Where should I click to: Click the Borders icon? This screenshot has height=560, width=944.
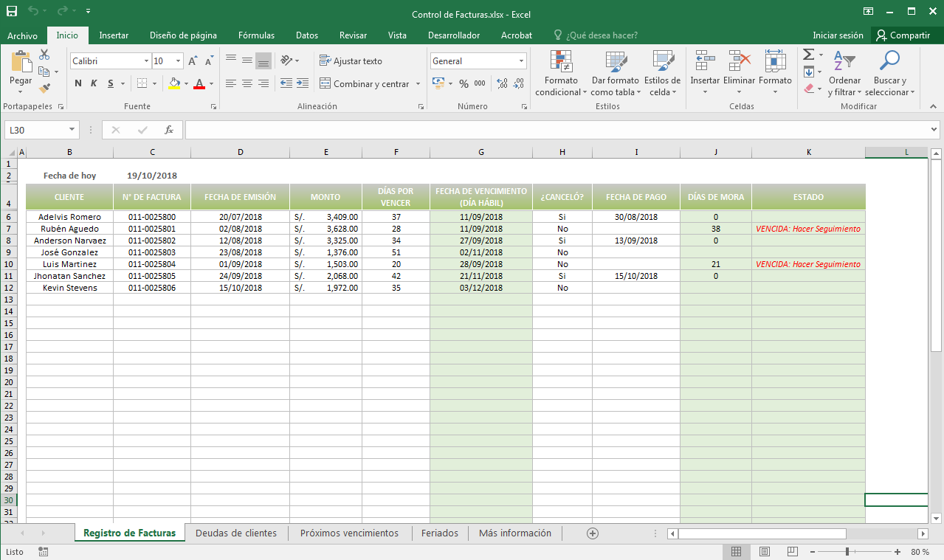coord(142,83)
